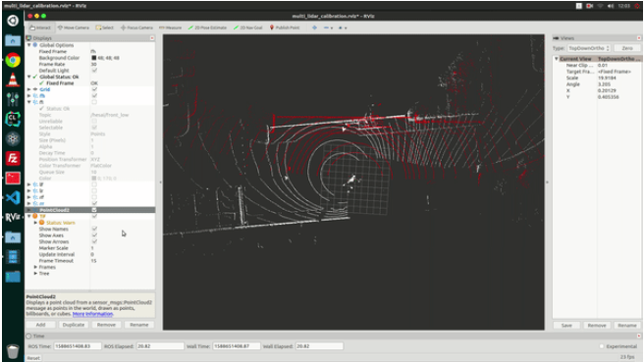Choose the 2D Pose Estimate tool
This screenshot has height=362, width=644.
pos(207,27)
